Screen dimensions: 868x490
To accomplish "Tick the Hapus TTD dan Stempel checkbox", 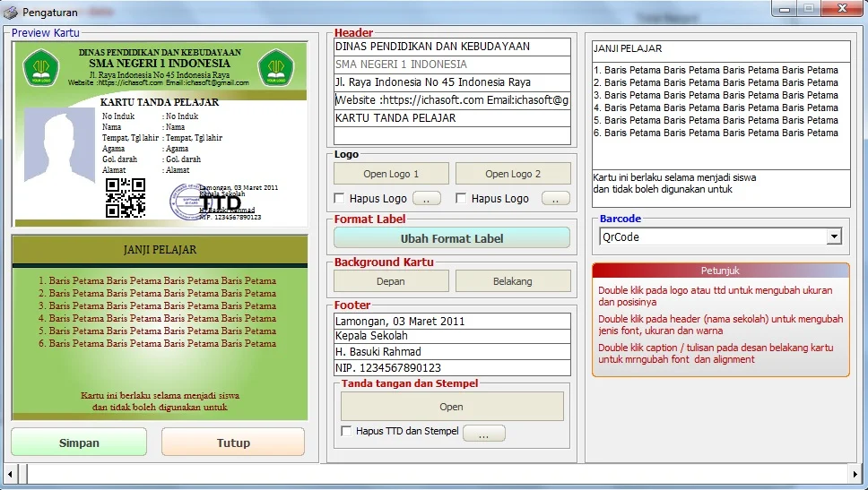I will pyautogui.click(x=346, y=431).
